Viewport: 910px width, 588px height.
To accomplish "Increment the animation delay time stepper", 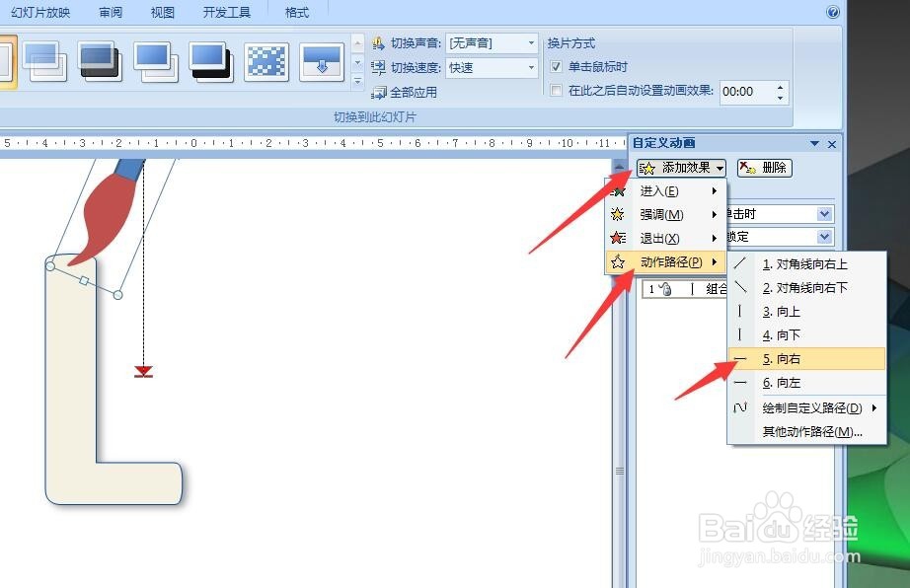I will (780, 87).
